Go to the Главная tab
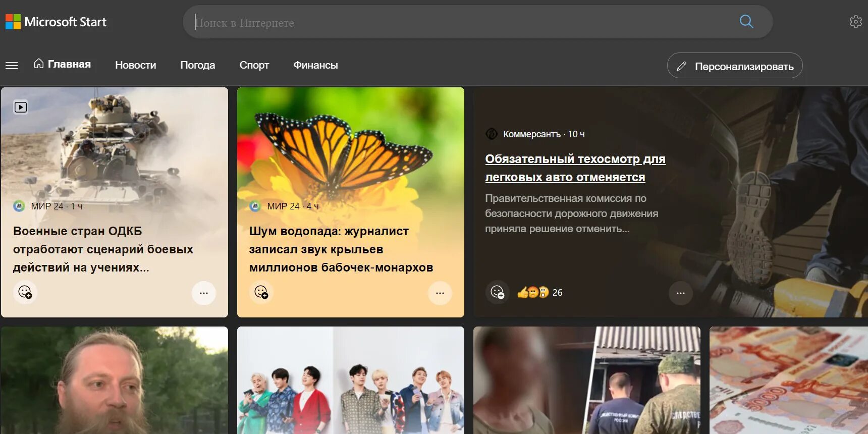This screenshot has height=434, width=868. (62, 64)
